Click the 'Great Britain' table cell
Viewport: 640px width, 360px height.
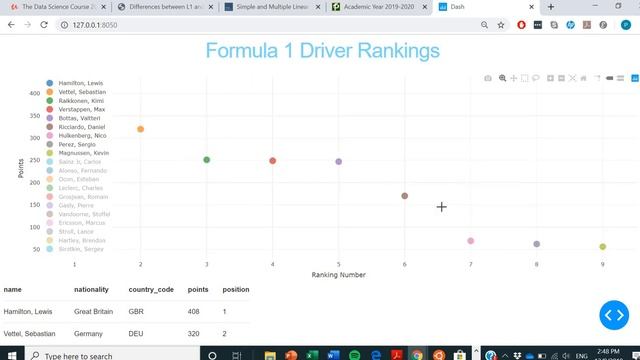93,311
